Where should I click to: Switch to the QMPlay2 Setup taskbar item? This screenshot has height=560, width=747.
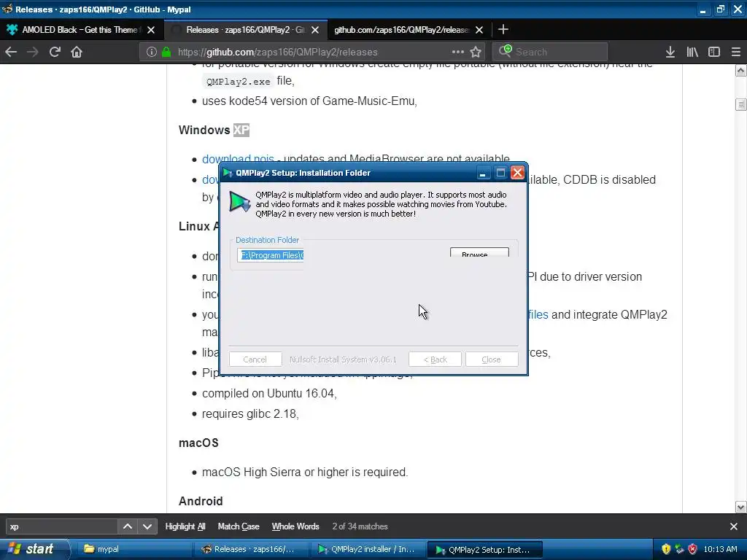pos(484,550)
